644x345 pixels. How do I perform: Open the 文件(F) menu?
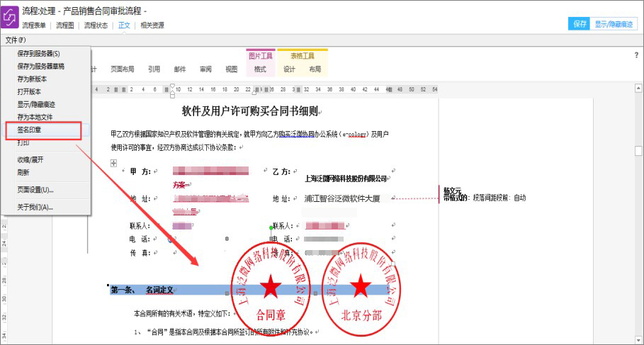pyautogui.click(x=16, y=40)
